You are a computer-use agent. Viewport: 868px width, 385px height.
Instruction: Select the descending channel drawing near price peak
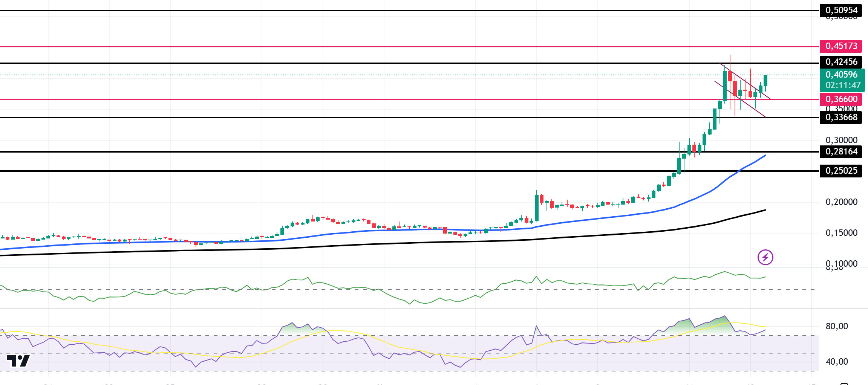coord(742,90)
